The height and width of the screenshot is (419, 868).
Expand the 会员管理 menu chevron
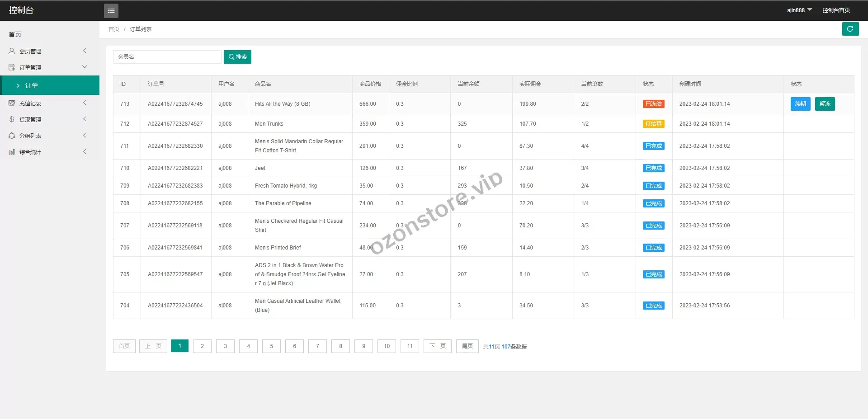(85, 51)
